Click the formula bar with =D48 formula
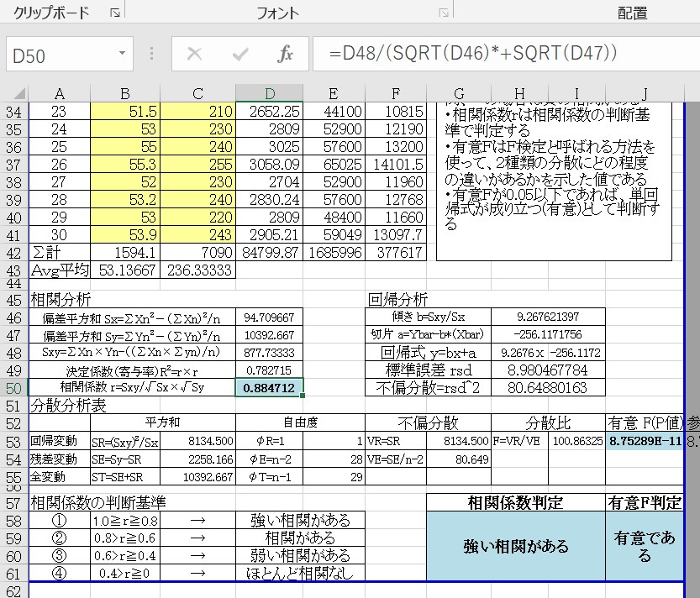 coord(506,54)
